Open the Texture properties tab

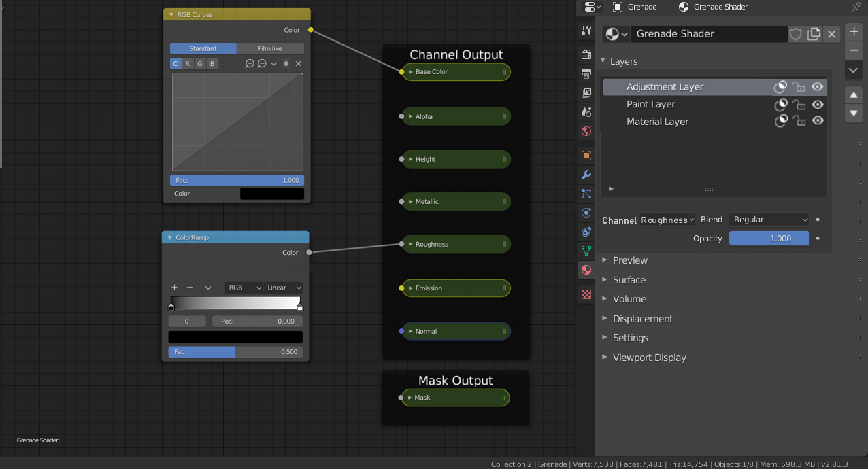586,294
